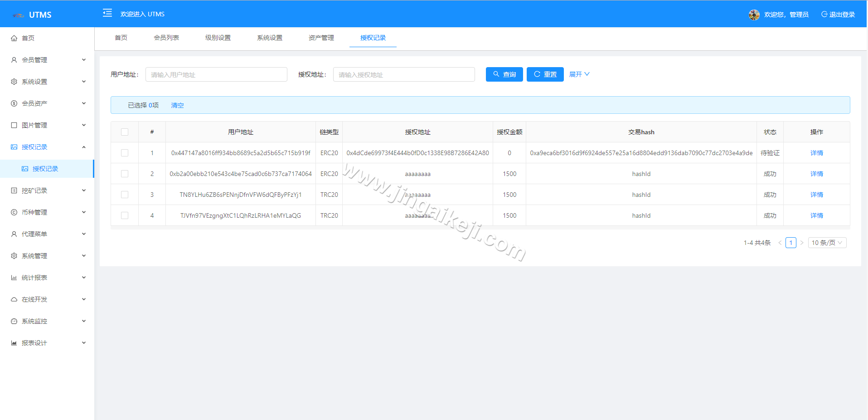
Task: Select the 系统监控 system monitoring sidebar icon
Action: point(14,321)
